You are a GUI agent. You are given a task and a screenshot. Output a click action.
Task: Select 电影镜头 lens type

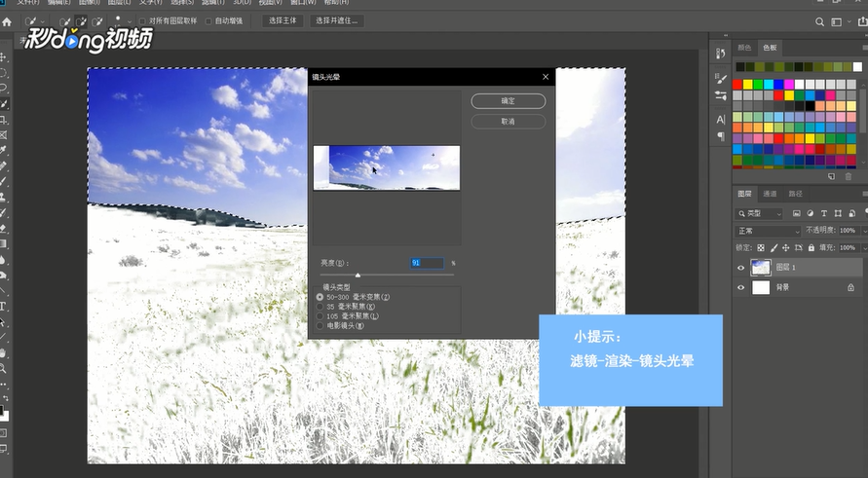click(x=320, y=326)
